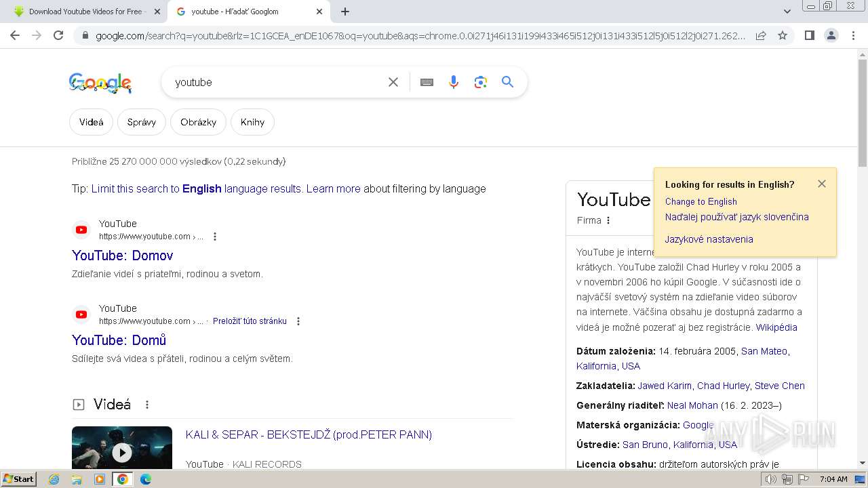The image size is (868, 488).
Task: Open options for the Videá section
Action: tap(147, 405)
